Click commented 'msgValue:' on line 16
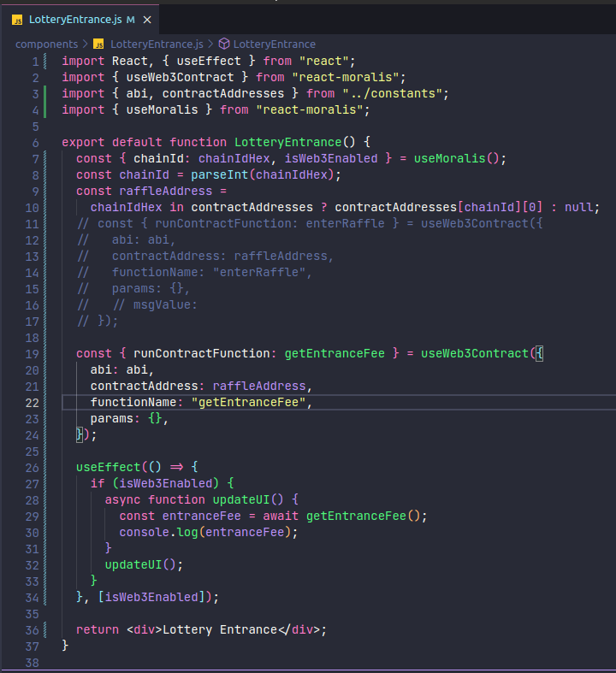The height and width of the screenshot is (673, 616). [x=165, y=304]
